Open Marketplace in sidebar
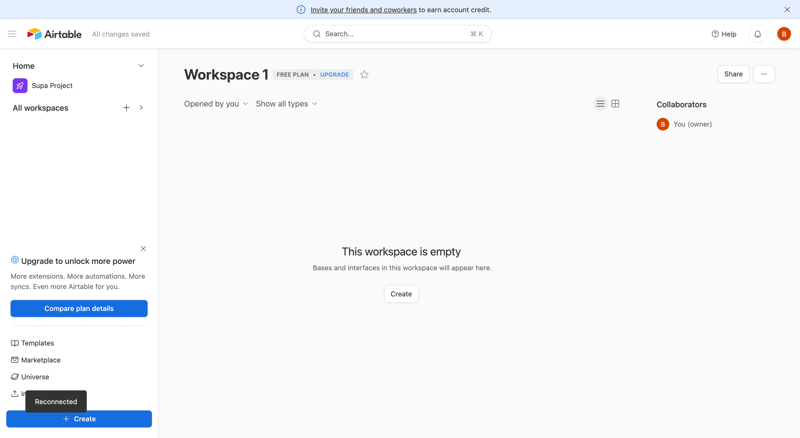The width and height of the screenshot is (800, 438). point(41,360)
